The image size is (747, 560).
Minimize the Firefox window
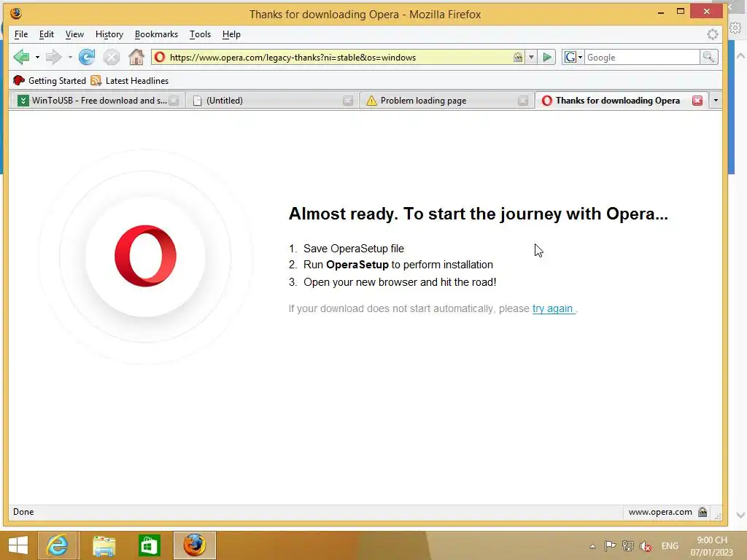pyautogui.click(x=661, y=12)
